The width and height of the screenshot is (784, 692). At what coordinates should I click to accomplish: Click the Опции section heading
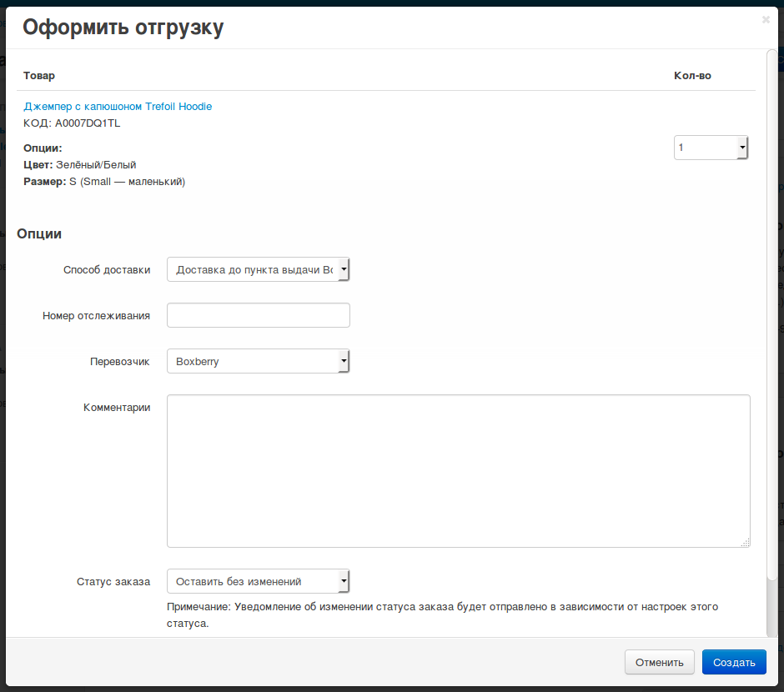coord(39,234)
